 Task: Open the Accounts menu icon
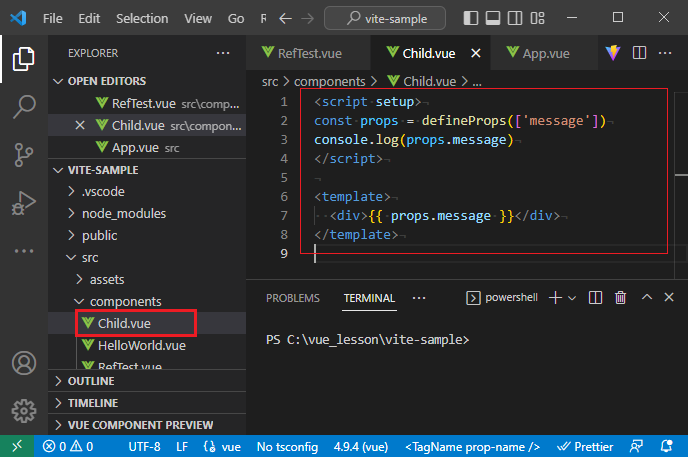(x=24, y=363)
